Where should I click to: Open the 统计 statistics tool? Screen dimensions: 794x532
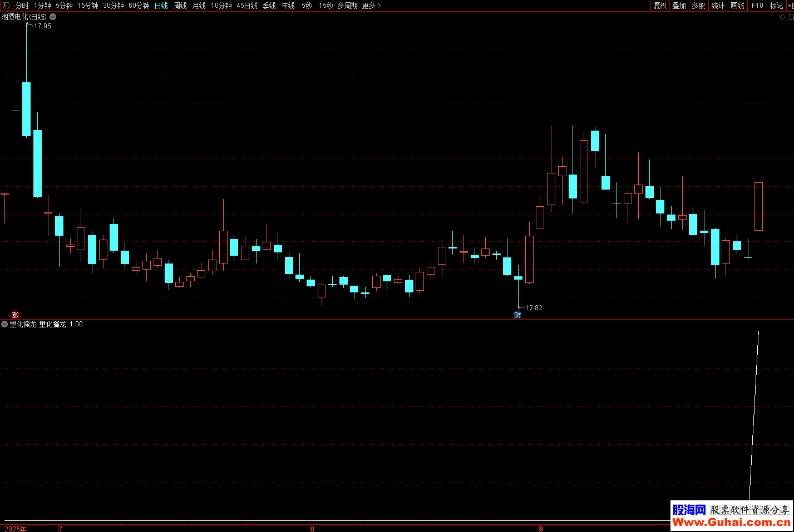click(718, 6)
